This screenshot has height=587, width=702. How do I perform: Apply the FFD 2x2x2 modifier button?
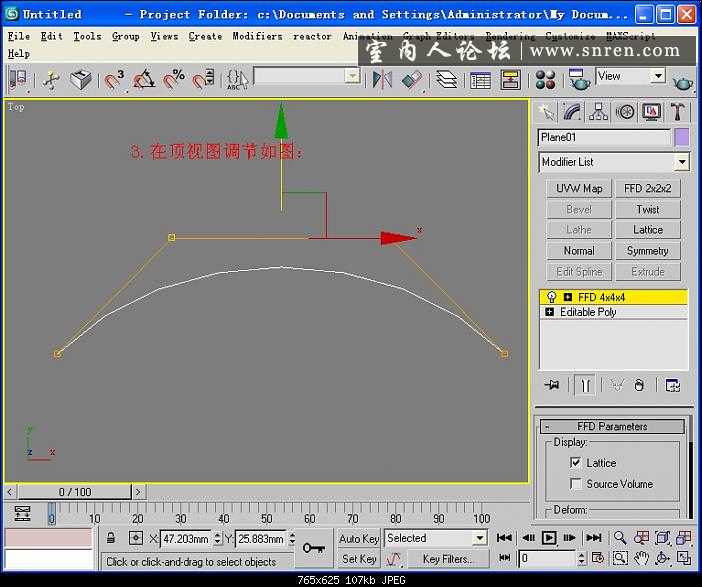click(648, 189)
